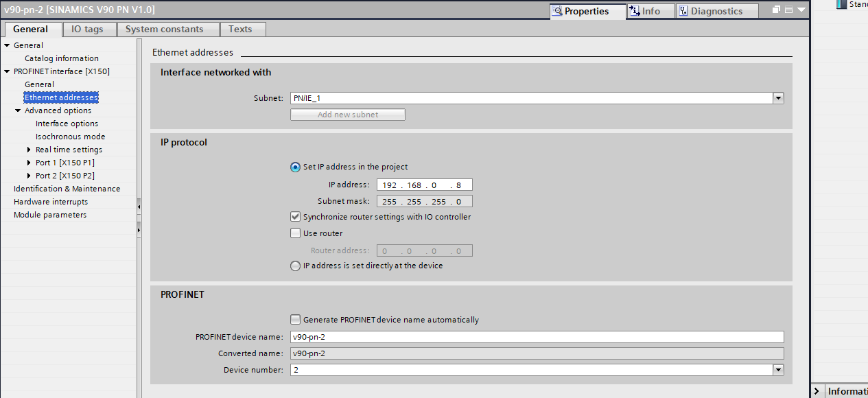Expand the Real time settings node

pyautogui.click(x=29, y=150)
